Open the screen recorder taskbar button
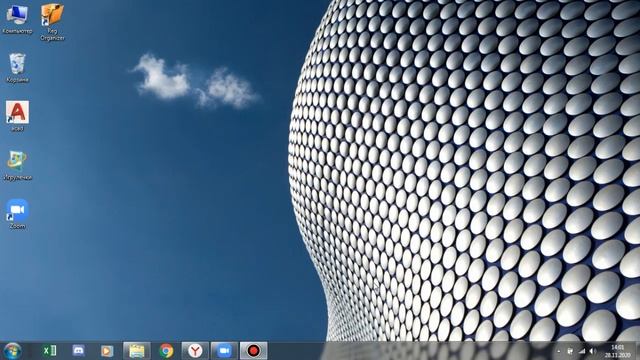Image resolution: width=640 pixels, height=360 pixels. coord(253,351)
